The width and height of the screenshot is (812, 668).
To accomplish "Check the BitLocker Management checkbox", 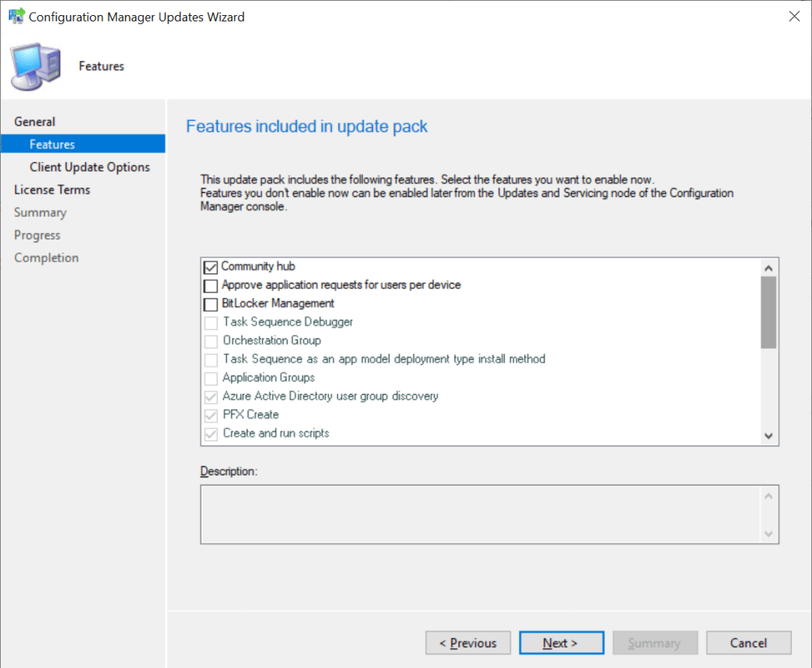I will pos(210,303).
